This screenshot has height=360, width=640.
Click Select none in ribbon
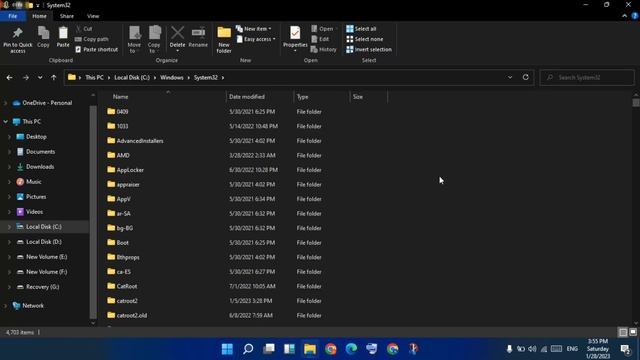coord(364,39)
